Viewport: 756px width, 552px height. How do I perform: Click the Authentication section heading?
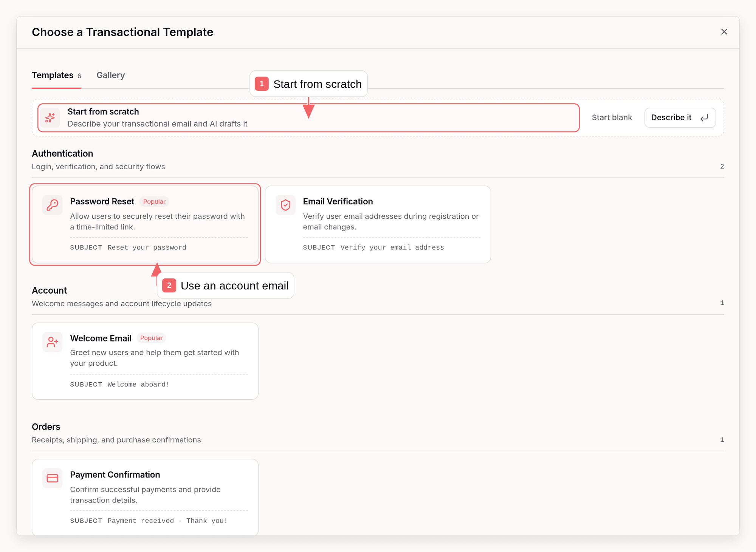pyautogui.click(x=62, y=153)
